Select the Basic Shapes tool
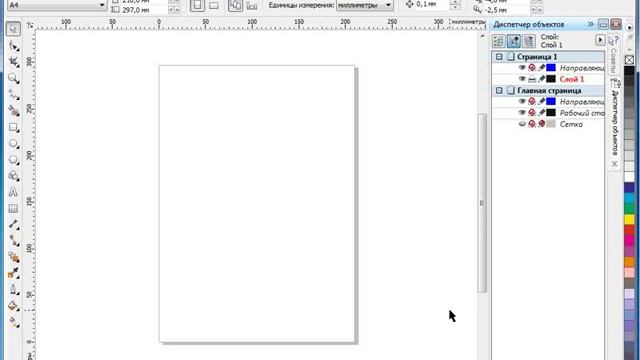 (13, 176)
